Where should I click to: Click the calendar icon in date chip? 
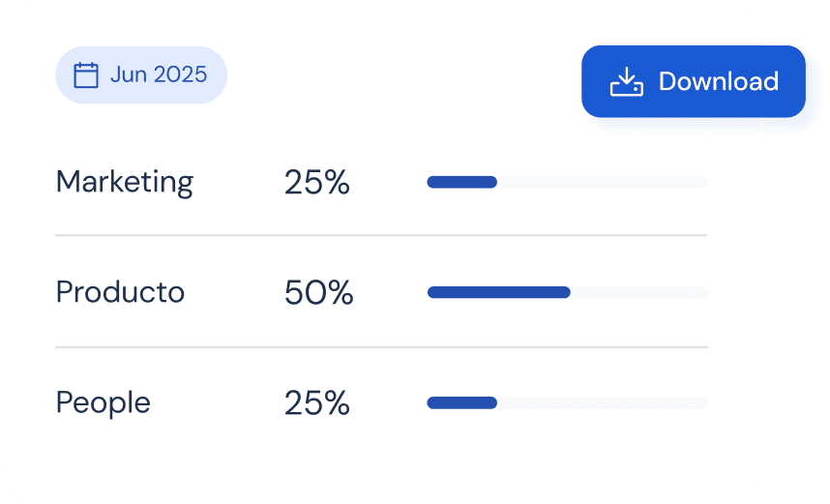87,74
